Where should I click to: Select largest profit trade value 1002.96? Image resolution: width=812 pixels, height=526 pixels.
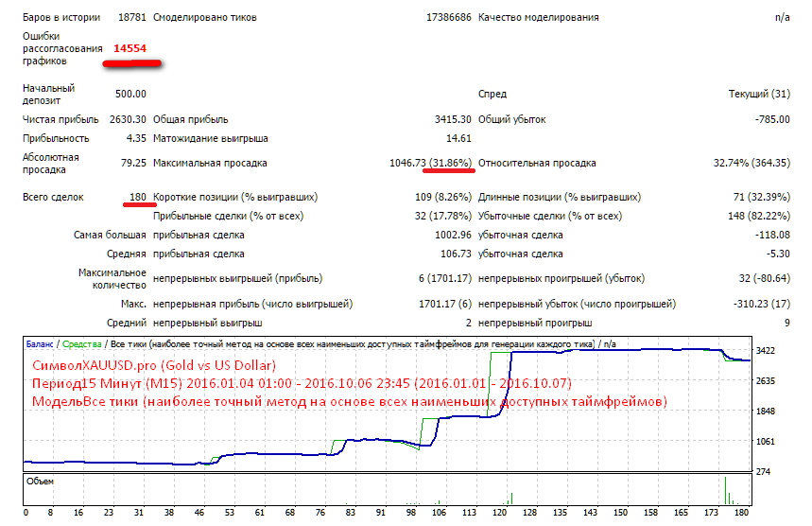[x=453, y=235]
